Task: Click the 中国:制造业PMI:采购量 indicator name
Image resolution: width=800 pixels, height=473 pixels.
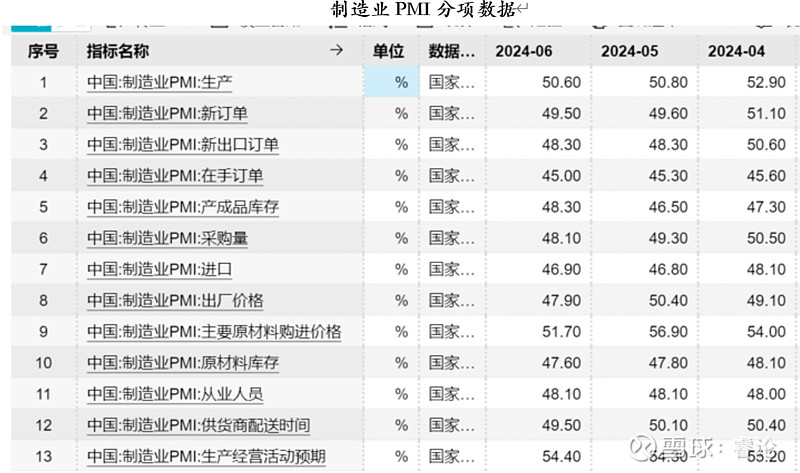Action: 167,238
